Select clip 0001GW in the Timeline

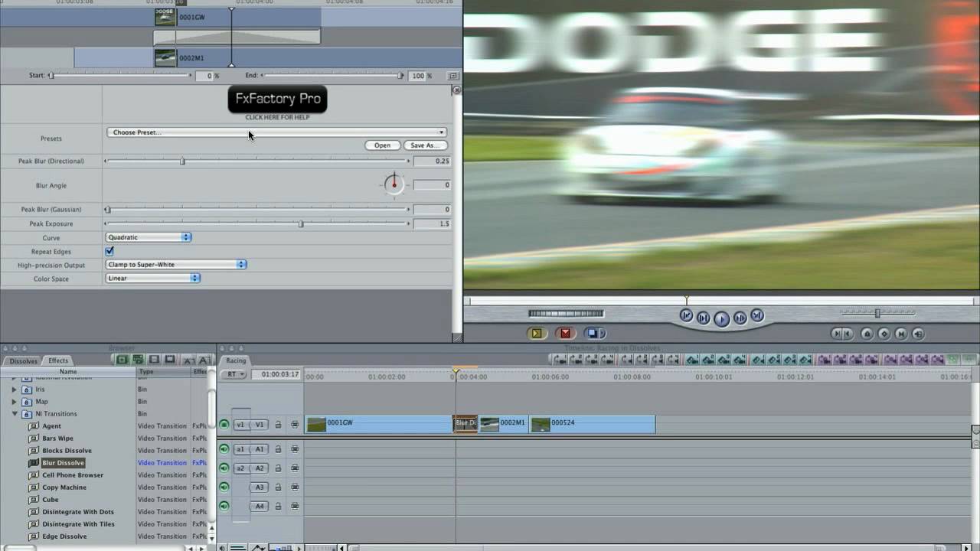coord(379,424)
